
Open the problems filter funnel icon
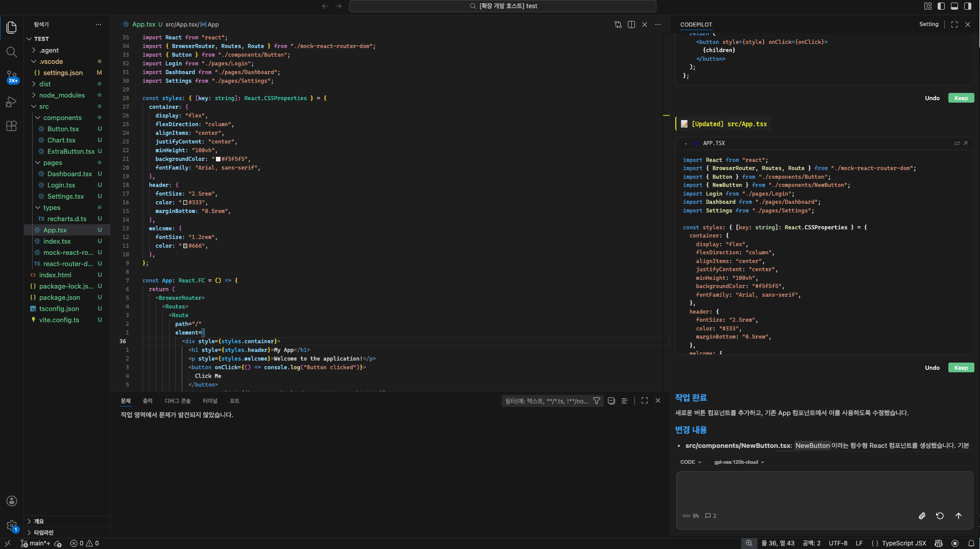pyautogui.click(x=597, y=401)
